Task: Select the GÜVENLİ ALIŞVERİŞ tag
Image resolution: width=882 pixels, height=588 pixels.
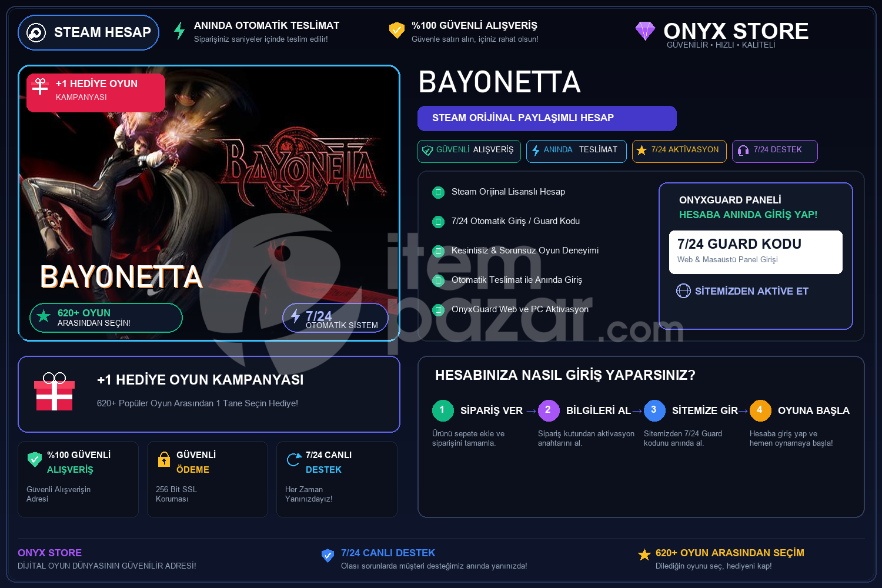Action: point(470,151)
